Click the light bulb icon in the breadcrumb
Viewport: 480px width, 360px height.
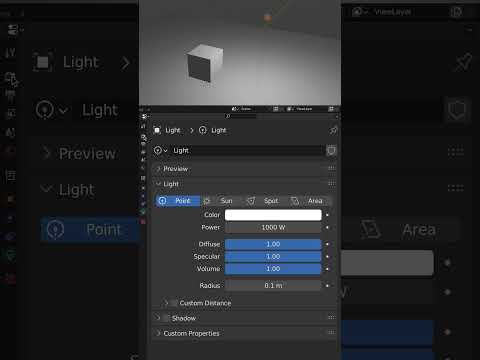tap(203, 130)
